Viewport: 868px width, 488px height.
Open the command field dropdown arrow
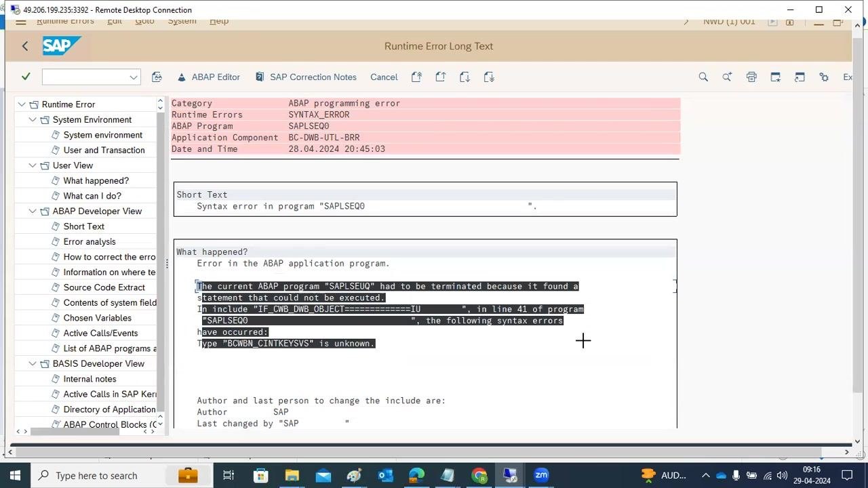[x=134, y=77]
